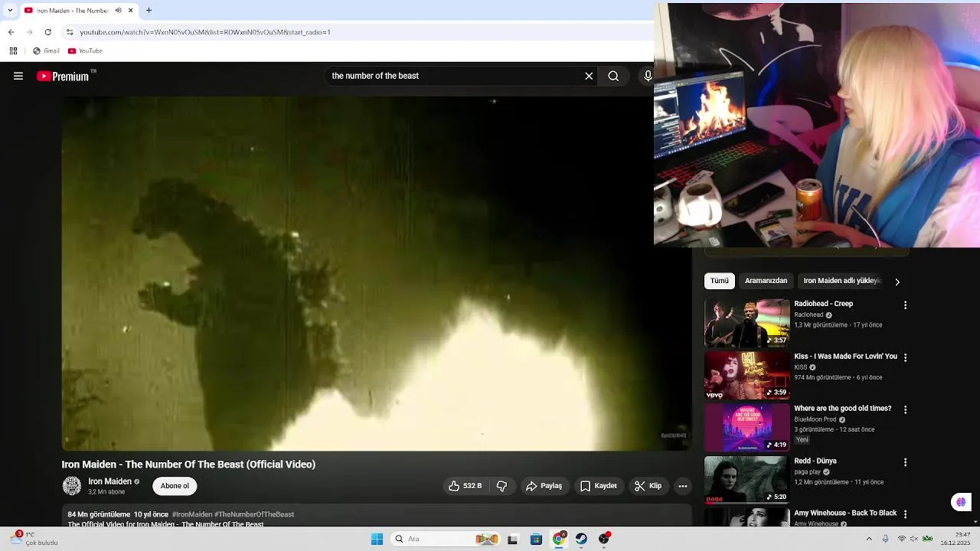Start voice search with microphone icon
This screenshot has width=980, height=551.
point(648,76)
